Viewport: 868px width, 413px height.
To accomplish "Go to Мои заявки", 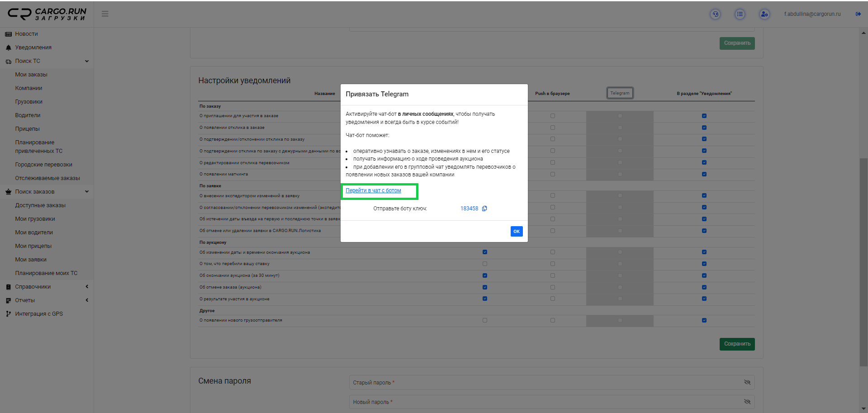I will tap(31, 260).
